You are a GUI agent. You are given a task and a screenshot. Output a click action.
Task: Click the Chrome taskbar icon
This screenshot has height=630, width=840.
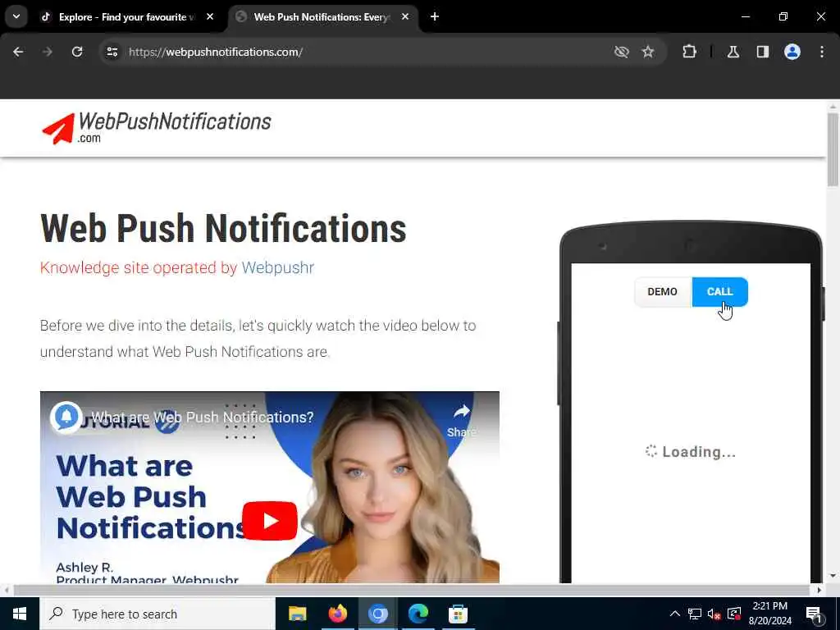pos(377,614)
